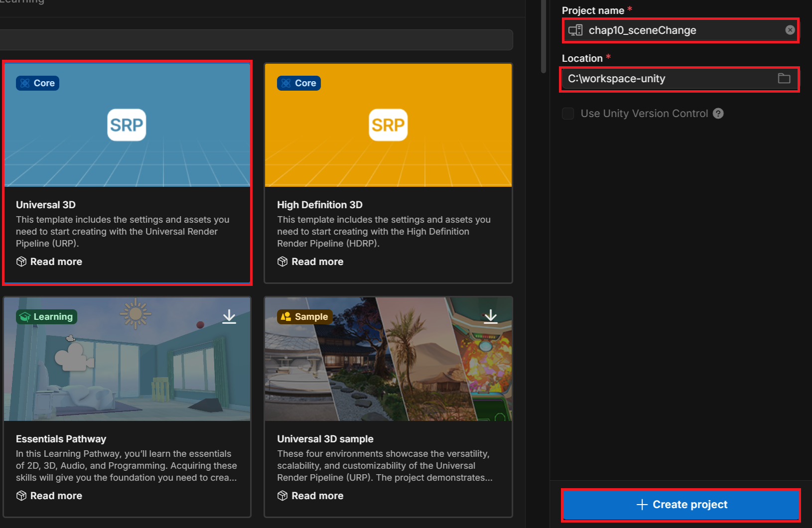Screen dimensions: 812x528
Task: Click the package icon beside High Definition 3D Read more
Action: (x=282, y=262)
